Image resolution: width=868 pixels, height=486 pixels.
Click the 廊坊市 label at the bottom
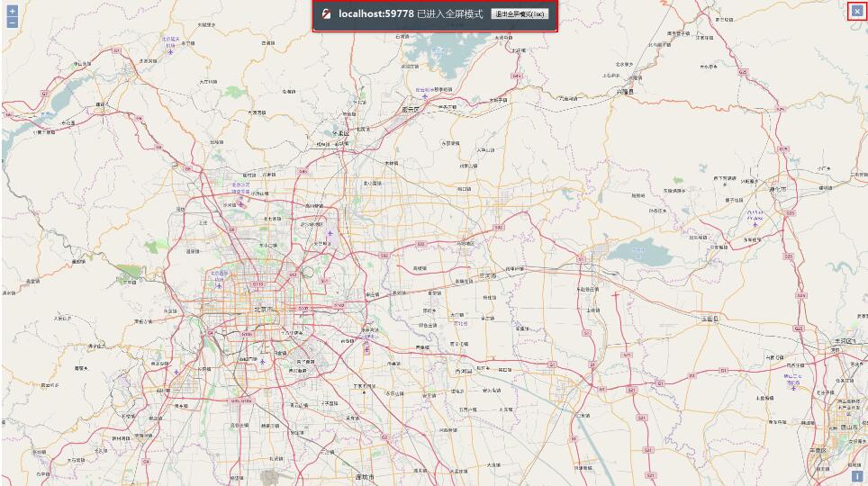click(365, 477)
